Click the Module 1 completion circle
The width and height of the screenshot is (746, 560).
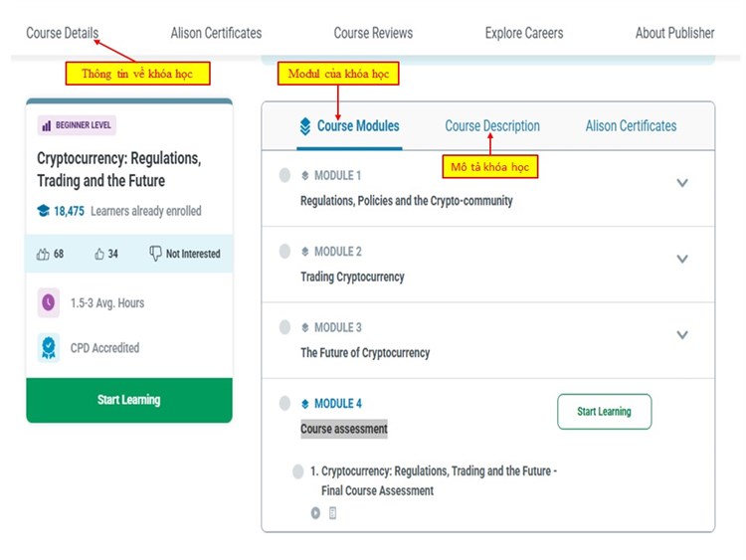[x=284, y=175]
